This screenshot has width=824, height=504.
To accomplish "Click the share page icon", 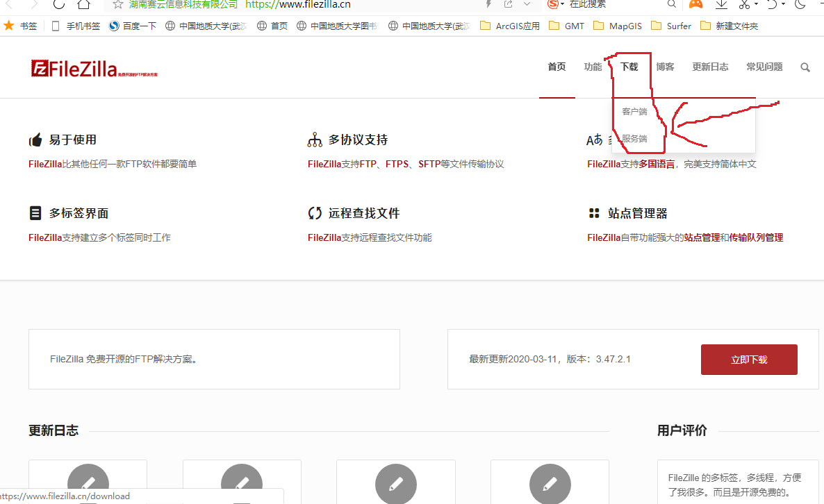I will [x=508, y=5].
